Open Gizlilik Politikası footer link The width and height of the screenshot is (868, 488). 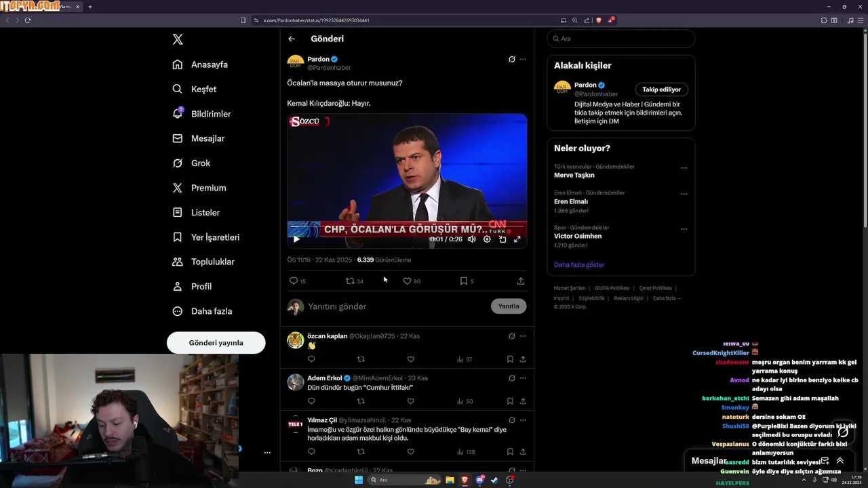[x=612, y=288]
